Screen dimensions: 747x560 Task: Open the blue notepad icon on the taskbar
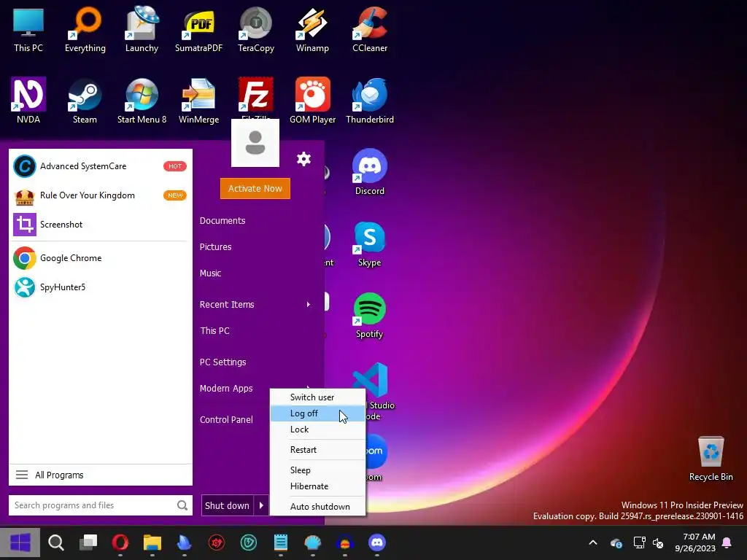(x=281, y=542)
